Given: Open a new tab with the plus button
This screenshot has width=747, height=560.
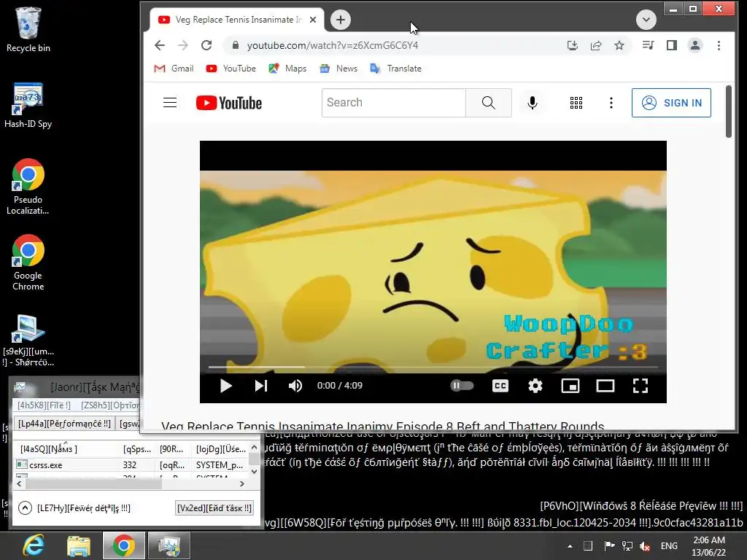Looking at the screenshot, I should pyautogui.click(x=340, y=20).
